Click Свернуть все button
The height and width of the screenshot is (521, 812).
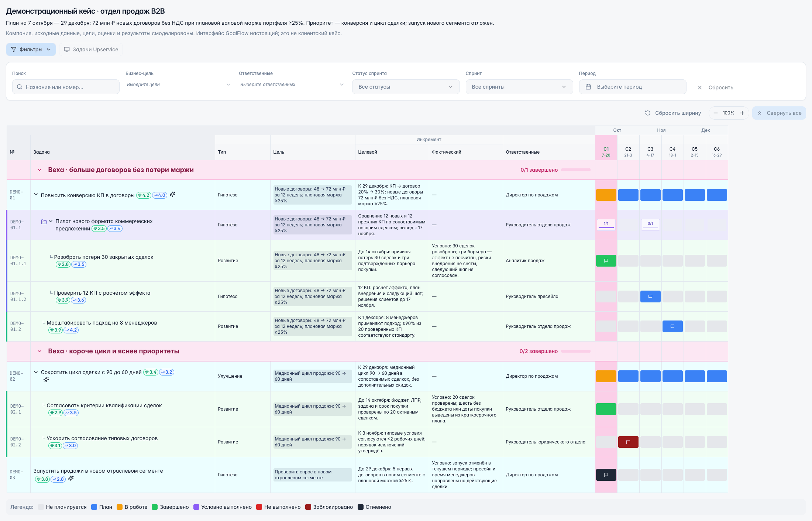[x=779, y=113]
